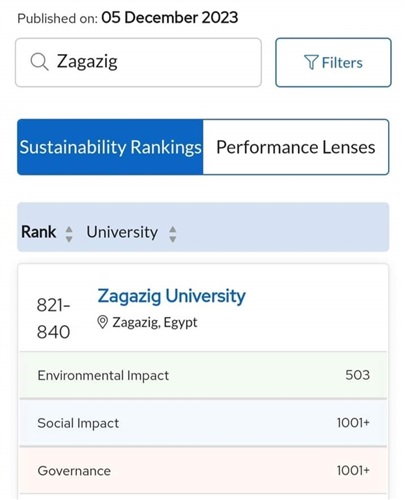Viewport: 406px width, 500px height.
Task: Click the funnel icon in Filters
Action: (311, 62)
